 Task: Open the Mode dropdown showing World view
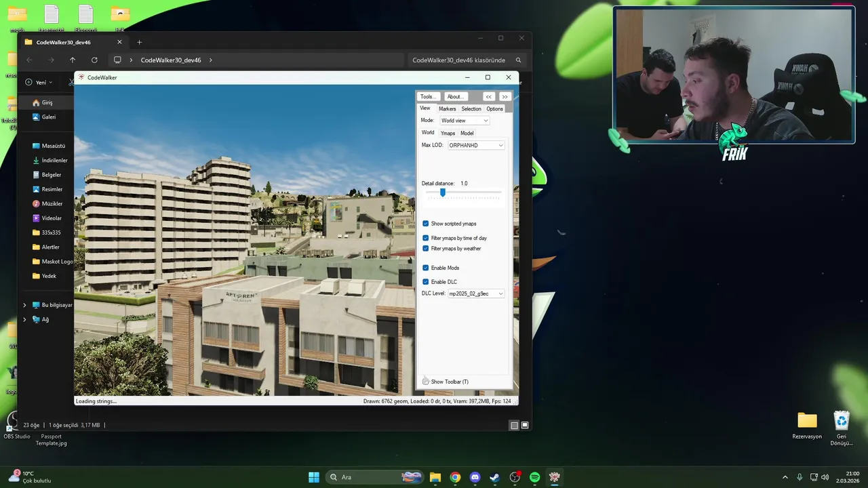[x=465, y=121]
